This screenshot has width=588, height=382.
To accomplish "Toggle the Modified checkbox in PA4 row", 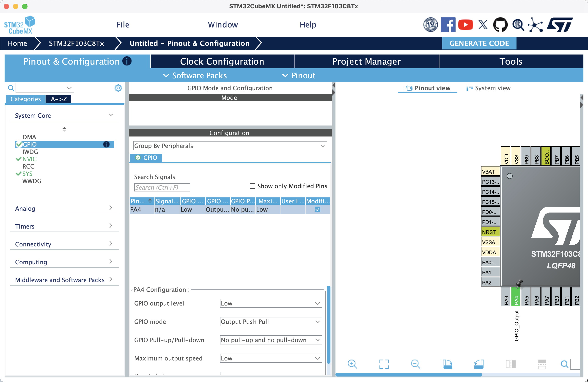I will (x=317, y=209).
